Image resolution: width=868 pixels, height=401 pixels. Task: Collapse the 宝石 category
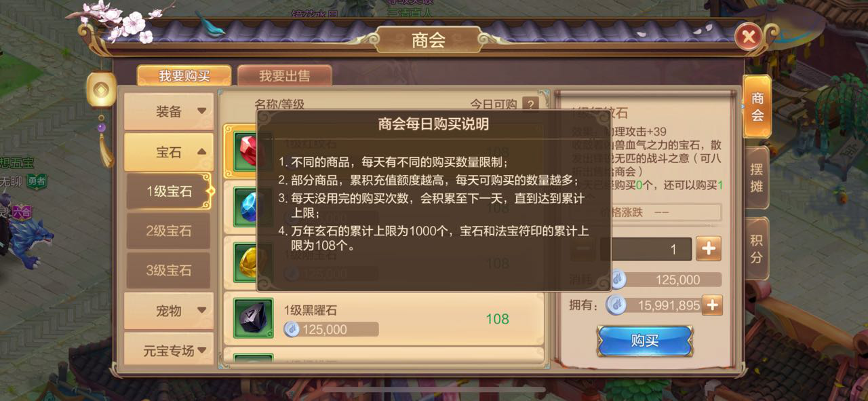click(x=169, y=152)
